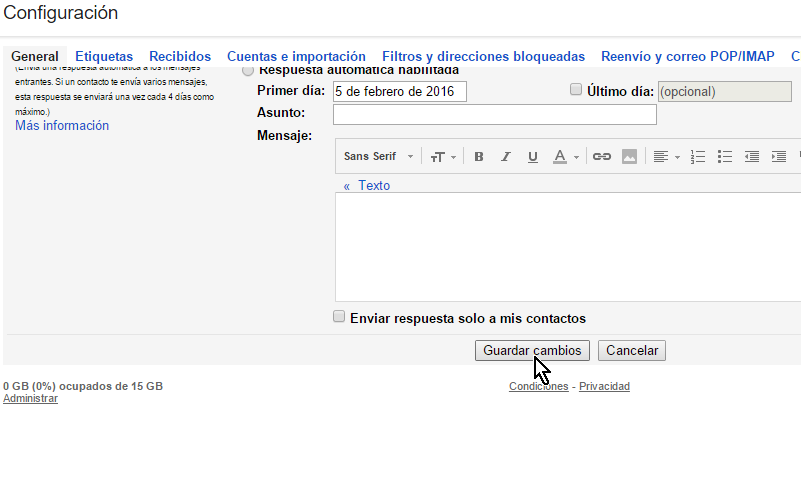Image resolution: width=801 pixels, height=494 pixels.
Task: Insert an image via toolbar icon
Action: click(x=629, y=157)
